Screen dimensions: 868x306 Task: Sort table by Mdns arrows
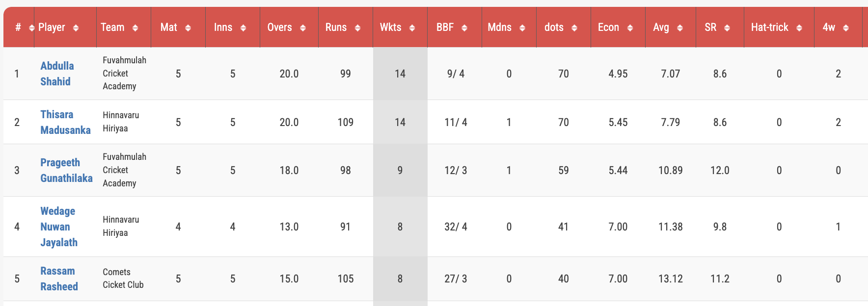522,28
